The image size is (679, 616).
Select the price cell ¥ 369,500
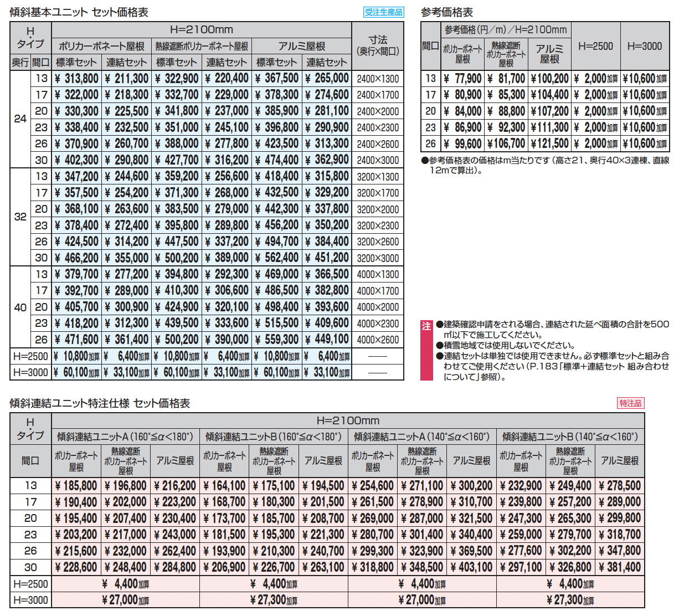click(x=471, y=551)
